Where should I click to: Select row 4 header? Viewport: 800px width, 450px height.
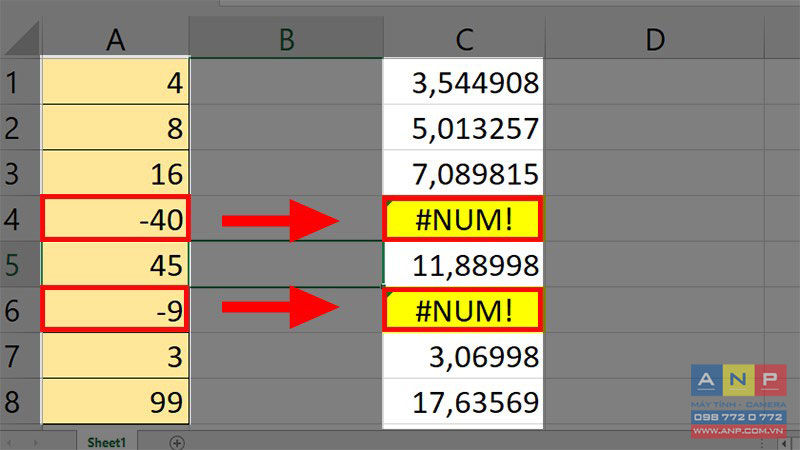[20, 218]
